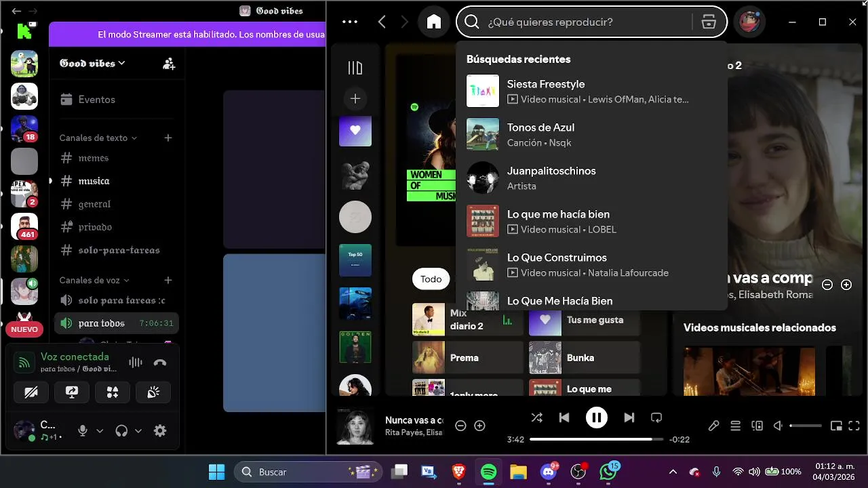868x488 pixels.
Task: Open Spotify miniplayer icon
Action: coord(836,426)
